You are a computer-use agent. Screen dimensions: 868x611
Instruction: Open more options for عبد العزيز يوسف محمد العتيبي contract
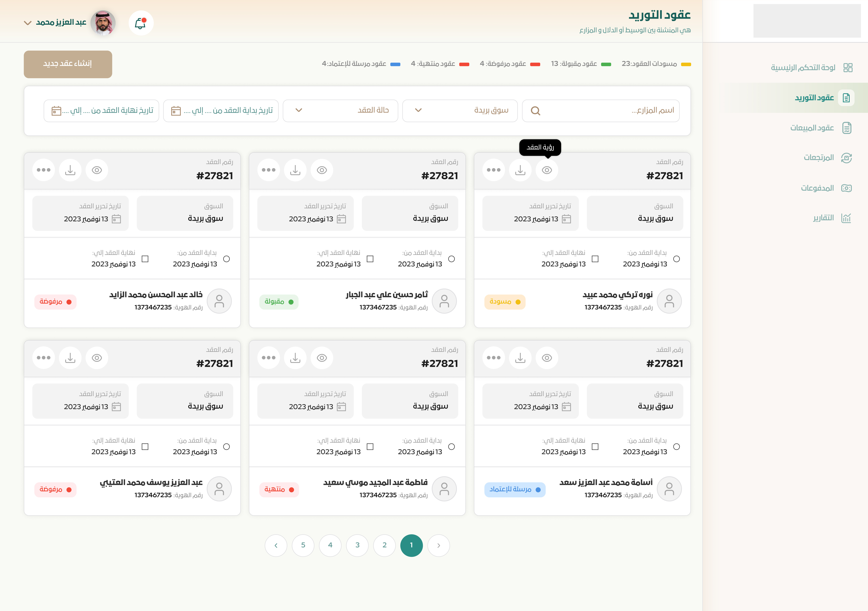click(x=43, y=358)
